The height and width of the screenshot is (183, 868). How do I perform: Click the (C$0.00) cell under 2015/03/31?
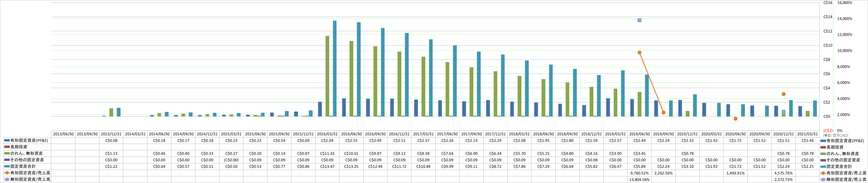point(231,160)
